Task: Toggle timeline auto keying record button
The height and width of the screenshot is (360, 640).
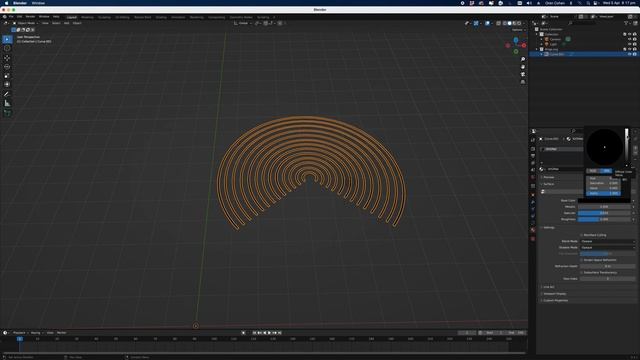Action: click(244, 333)
